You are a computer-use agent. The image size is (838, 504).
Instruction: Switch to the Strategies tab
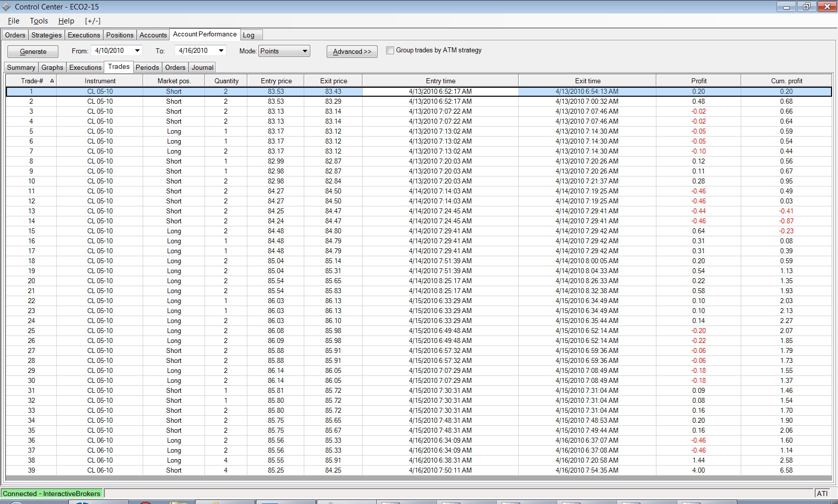click(x=46, y=35)
